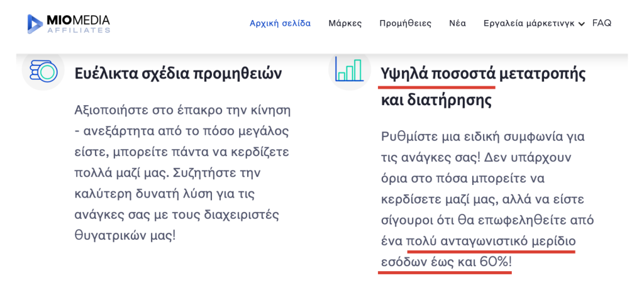Click the MIOMEDIA wordmark text
644x285 pixels.
[x=78, y=19]
